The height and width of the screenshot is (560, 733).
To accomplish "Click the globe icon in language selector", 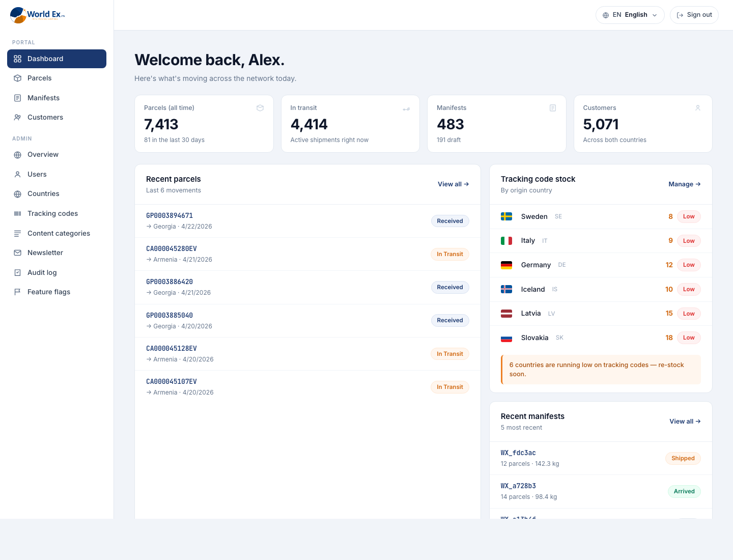I will [606, 15].
